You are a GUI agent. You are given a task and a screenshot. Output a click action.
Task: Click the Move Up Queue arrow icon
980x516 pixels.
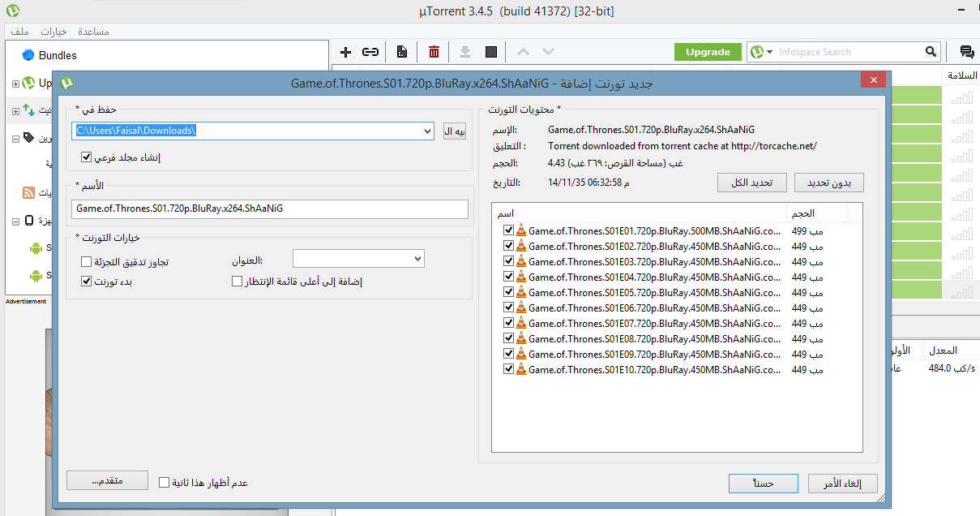click(523, 52)
